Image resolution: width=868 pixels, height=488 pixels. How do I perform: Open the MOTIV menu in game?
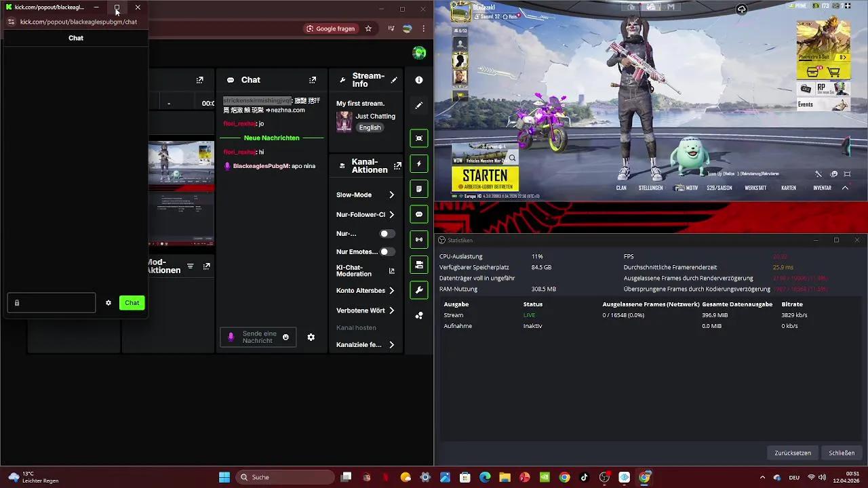686,188
